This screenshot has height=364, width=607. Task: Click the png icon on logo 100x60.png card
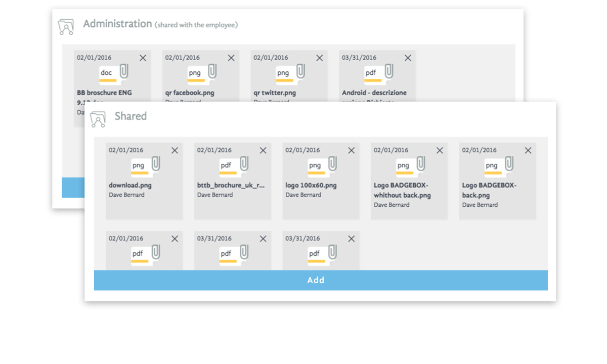pos(315,165)
